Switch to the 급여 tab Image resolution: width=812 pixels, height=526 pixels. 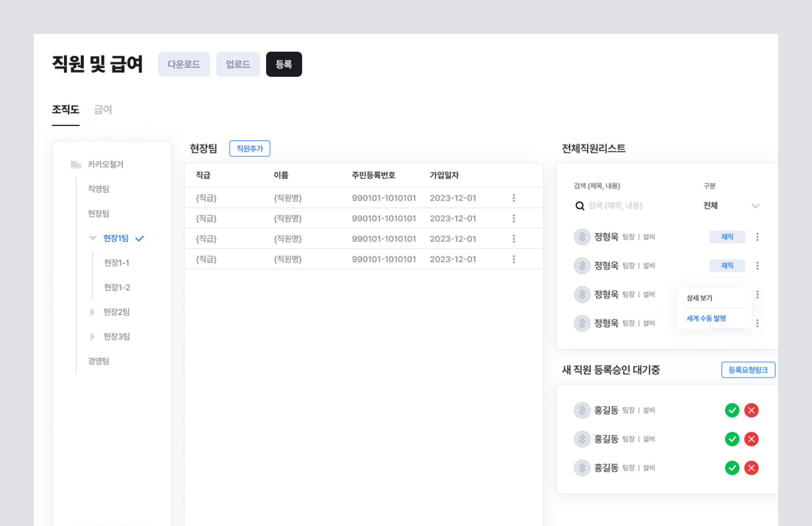[x=103, y=110]
